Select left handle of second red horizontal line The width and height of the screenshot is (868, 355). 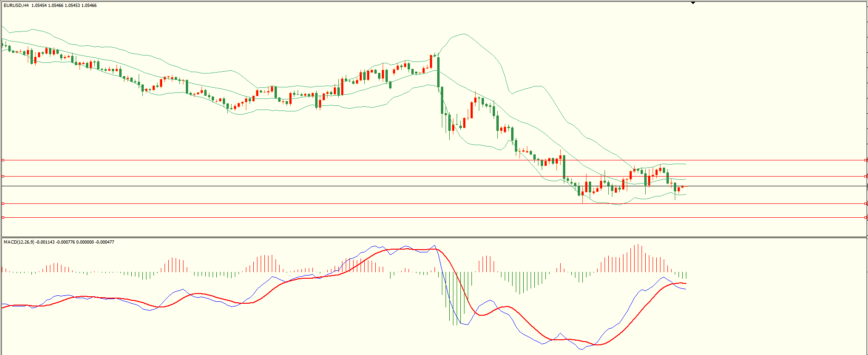tap(3, 176)
